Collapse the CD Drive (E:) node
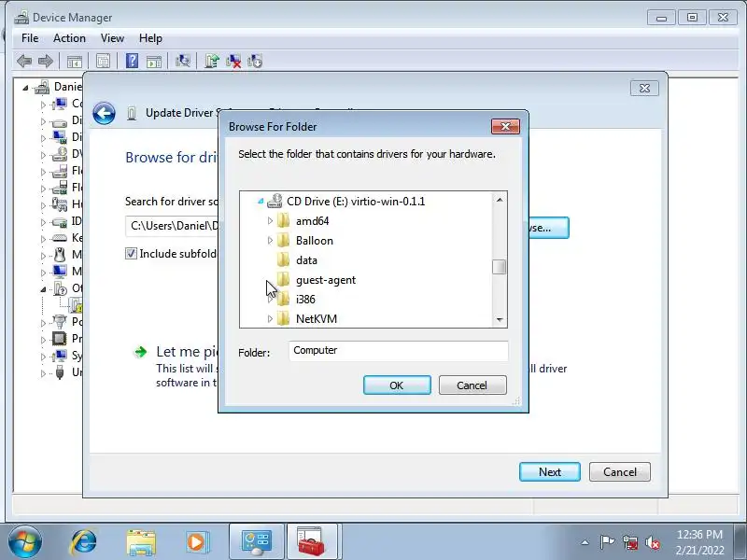747x560 pixels. click(x=261, y=202)
